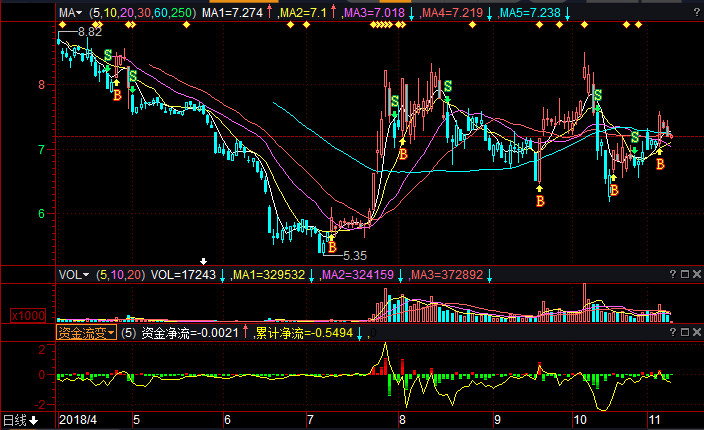The height and width of the screenshot is (430, 704).
Task: Open the MA indicator dropdown
Action: pos(70,14)
